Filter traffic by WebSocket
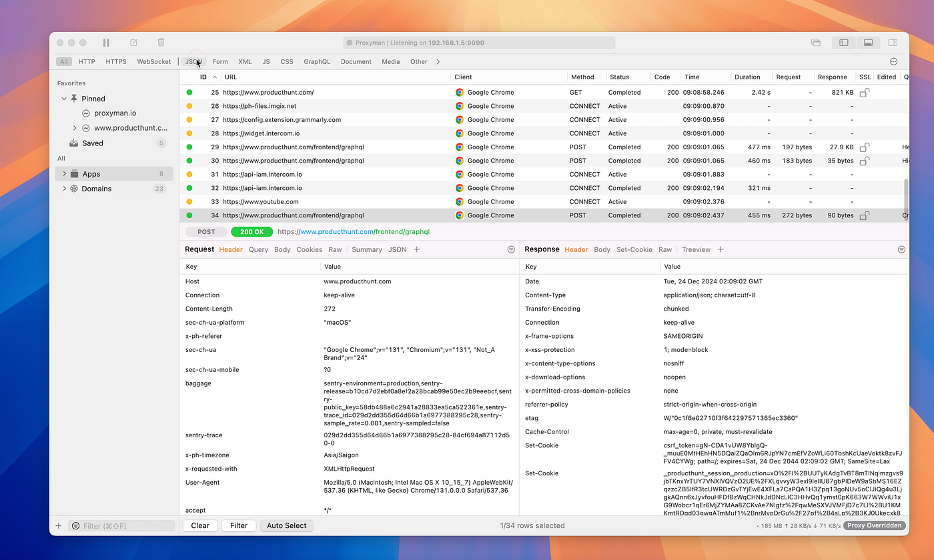 154,61
